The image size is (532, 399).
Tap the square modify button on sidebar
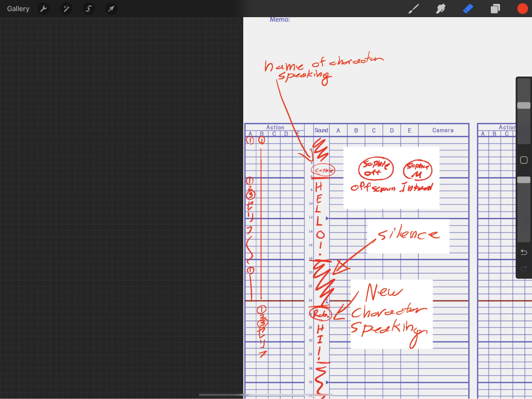click(523, 160)
